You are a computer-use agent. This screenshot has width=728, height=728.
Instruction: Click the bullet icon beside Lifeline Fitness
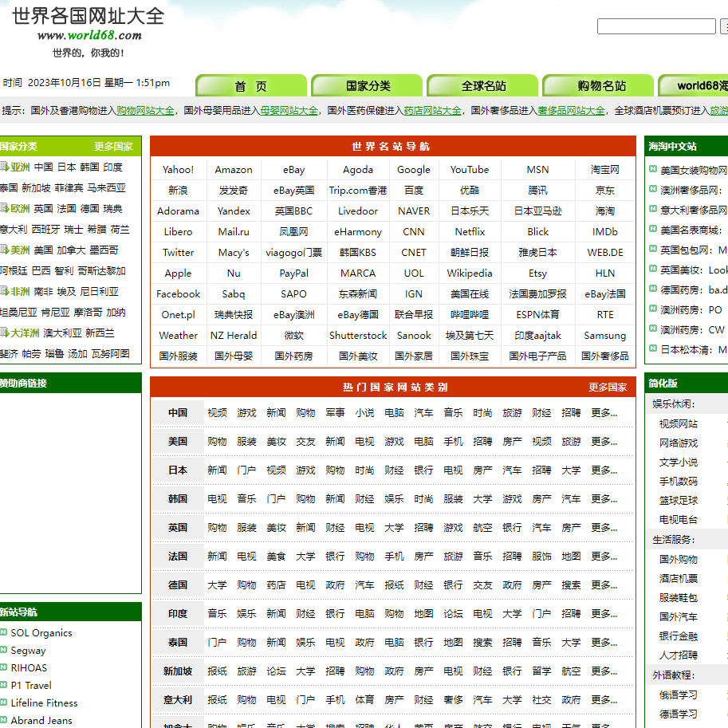tap(3, 702)
